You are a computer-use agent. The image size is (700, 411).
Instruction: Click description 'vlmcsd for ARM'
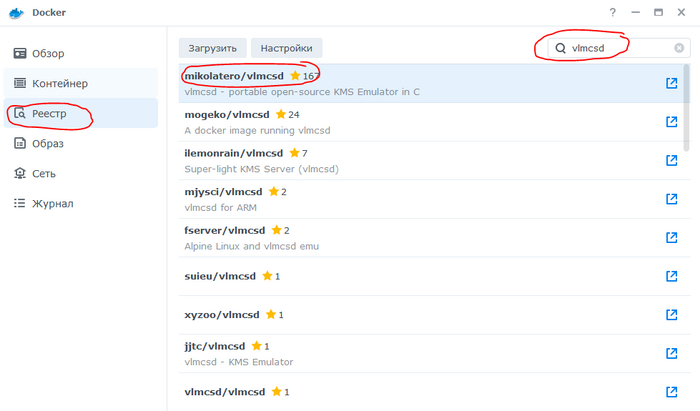tap(221, 208)
